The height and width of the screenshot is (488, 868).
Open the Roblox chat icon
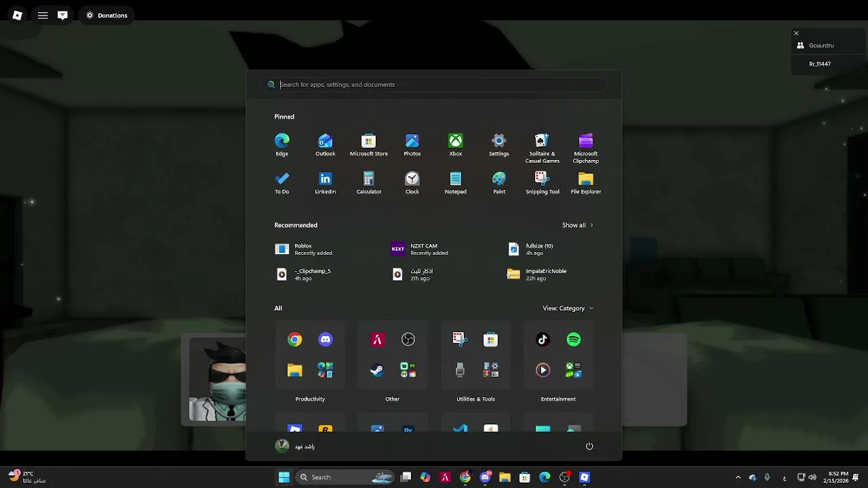(x=62, y=15)
